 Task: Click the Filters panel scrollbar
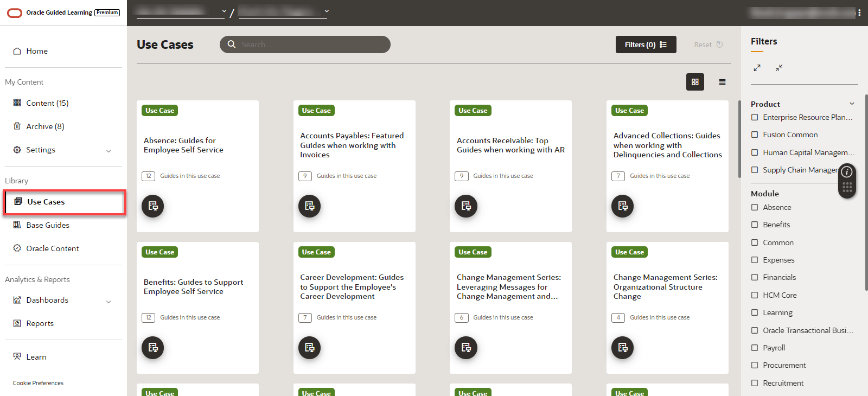(x=866, y=193)
